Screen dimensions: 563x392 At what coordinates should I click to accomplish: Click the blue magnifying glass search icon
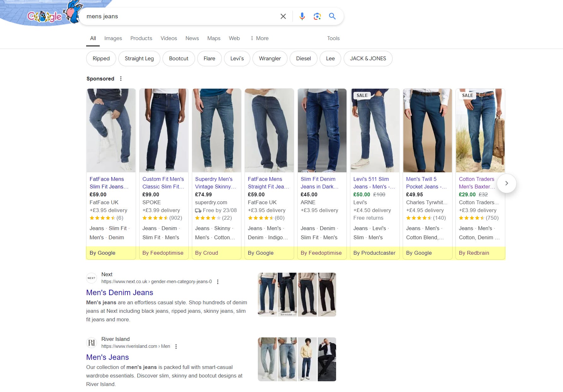pos(332,16)
